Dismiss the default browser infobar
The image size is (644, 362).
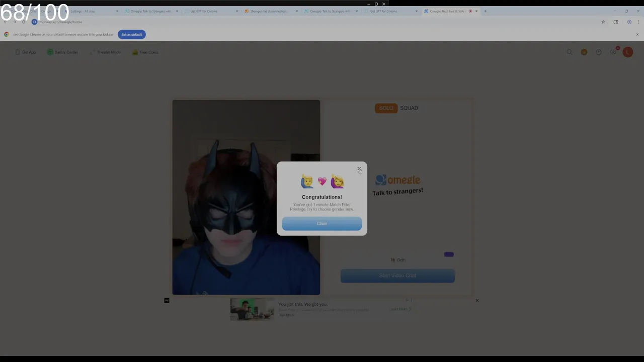click(637, 35)
